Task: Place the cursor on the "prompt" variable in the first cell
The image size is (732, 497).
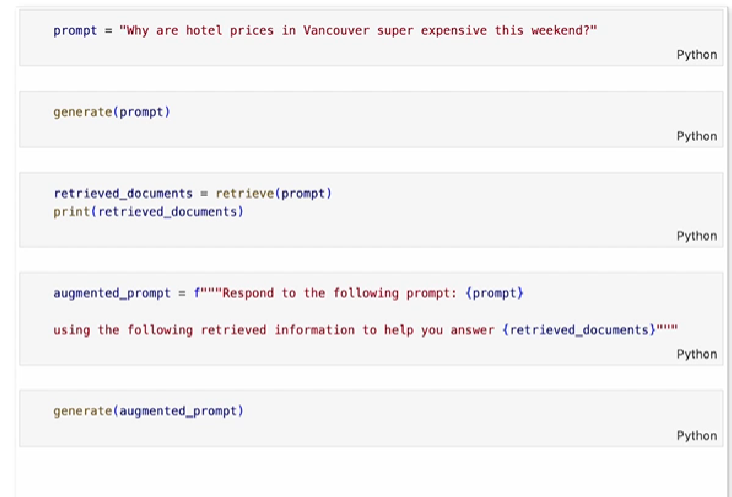Action: [x=75, y=30]
